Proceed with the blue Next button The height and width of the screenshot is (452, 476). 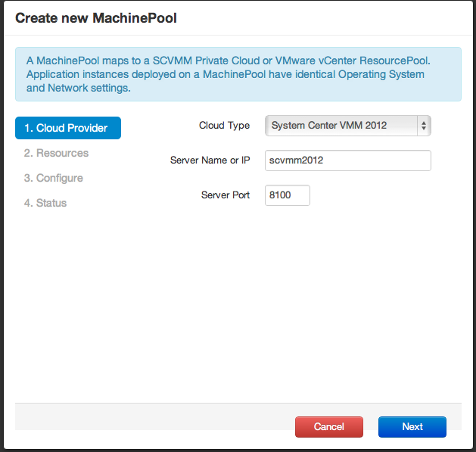[x=412, y=427]
